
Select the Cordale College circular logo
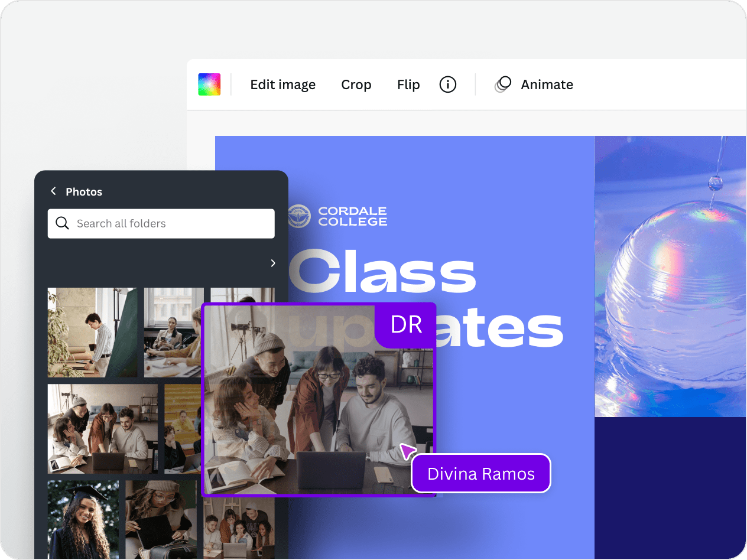point(298,216)
